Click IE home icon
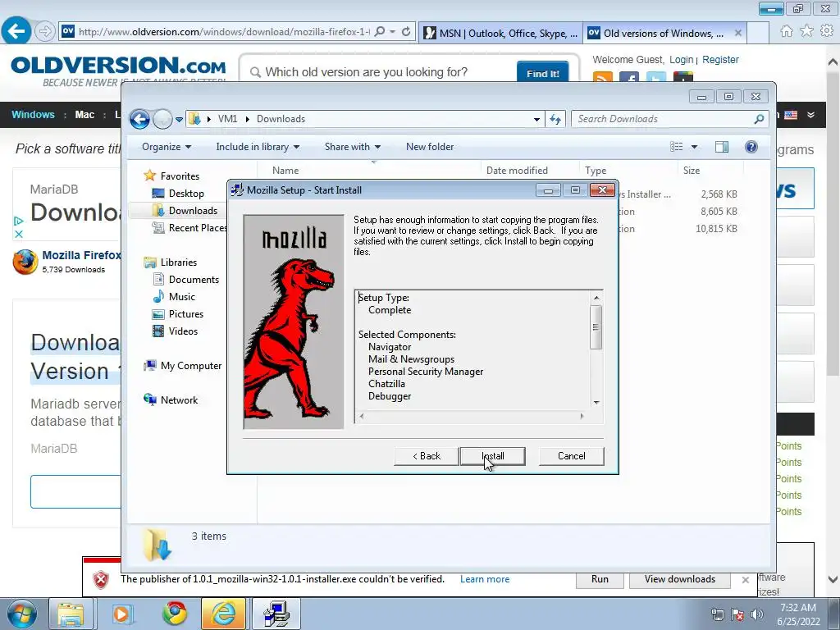This screenshot has height=630, width=840. [787, 31]
